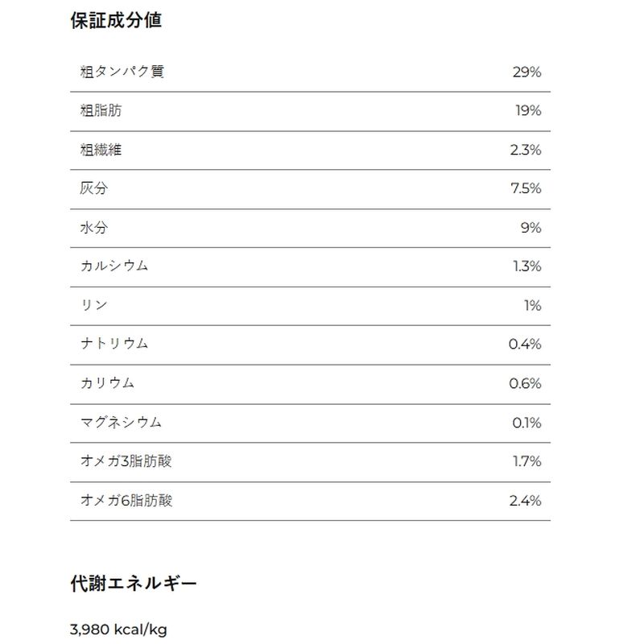Select the 粗繊維 row label
Image resolution: width=644 pixels, height=644 pixels.
(x=101, y=150)
